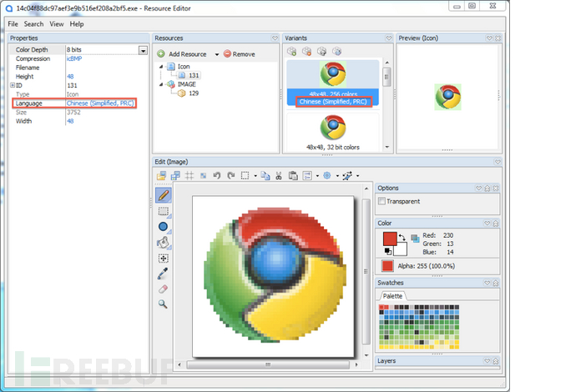Image resolution: width=576 pixels, height=392 pixels.
Task: Open the Help menu
Action: [77, 24]
